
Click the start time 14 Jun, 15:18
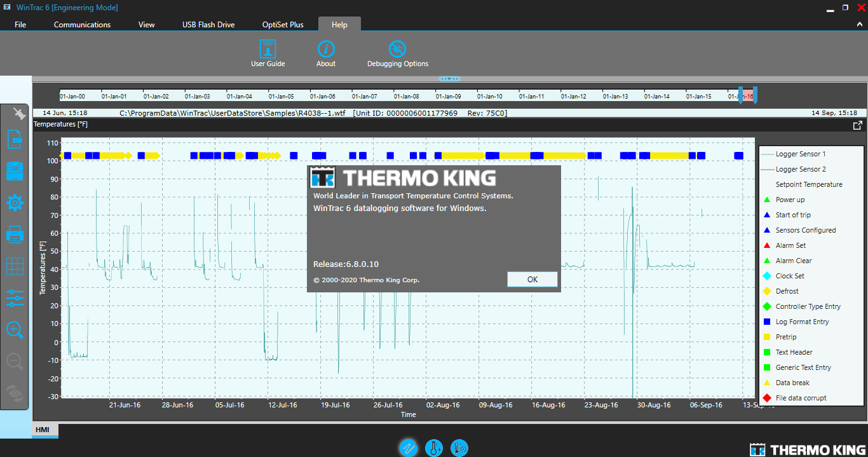pos(65,113)
